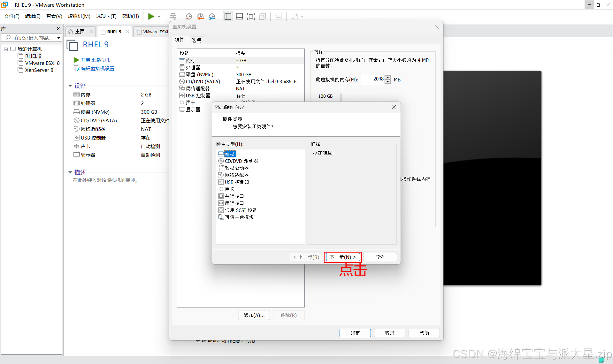Open the 文件(F) menu
Viewport: 613px width, 364px height.
pyautogui.click(x=11, y=16)
